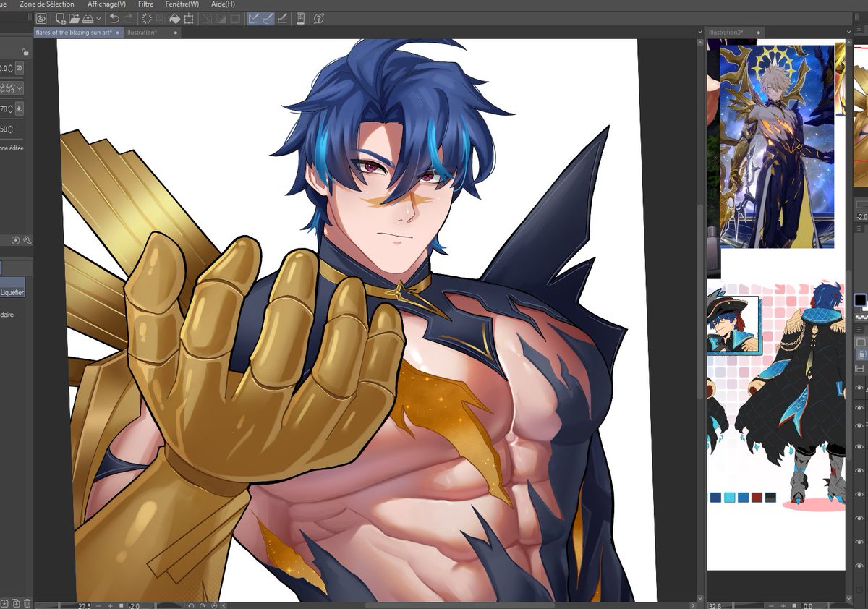Open the Fenêtre(W) menu
Screen dimensions: 868x609
coord(182,4)
